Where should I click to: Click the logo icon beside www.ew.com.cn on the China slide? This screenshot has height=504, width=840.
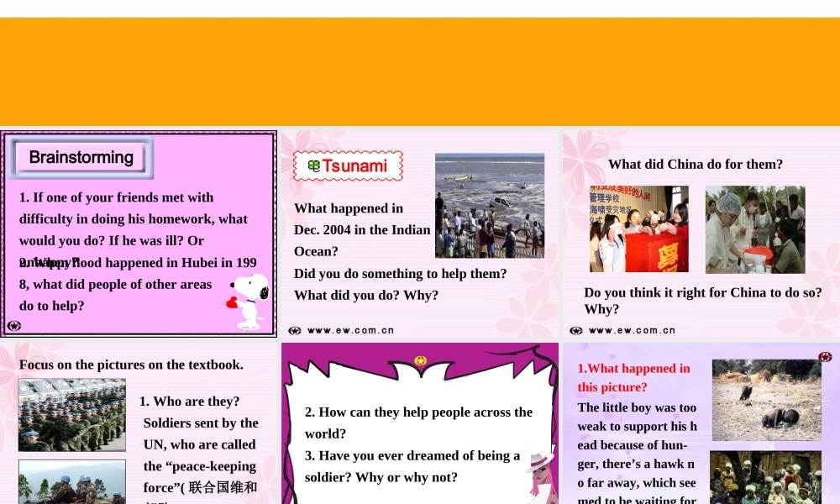point(576,330)
